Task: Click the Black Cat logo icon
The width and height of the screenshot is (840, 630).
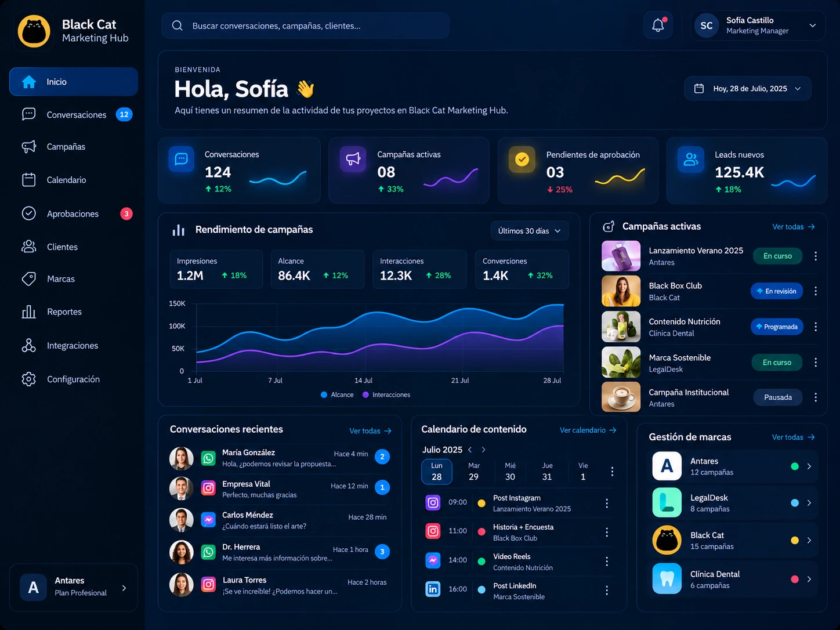Action: tap(34, 31)
